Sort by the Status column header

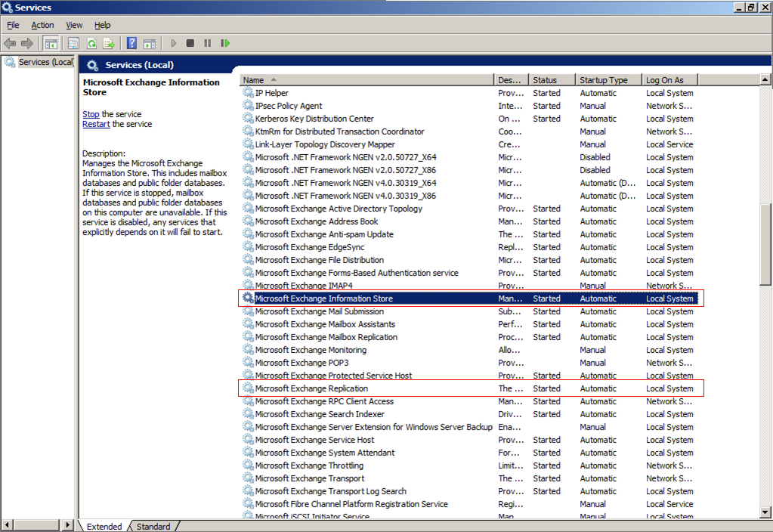tap(552, 80)
